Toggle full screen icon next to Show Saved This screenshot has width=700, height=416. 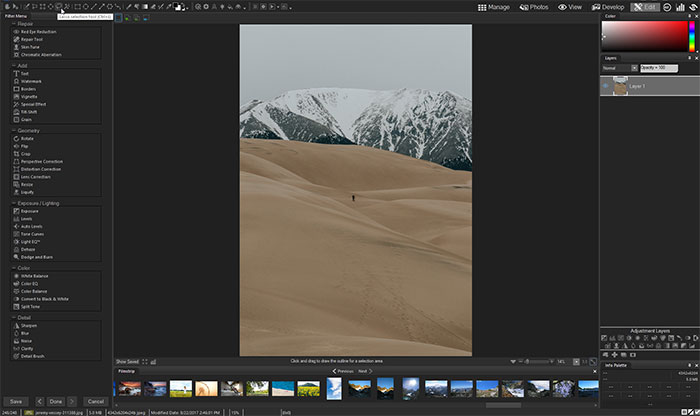(145, 362)
